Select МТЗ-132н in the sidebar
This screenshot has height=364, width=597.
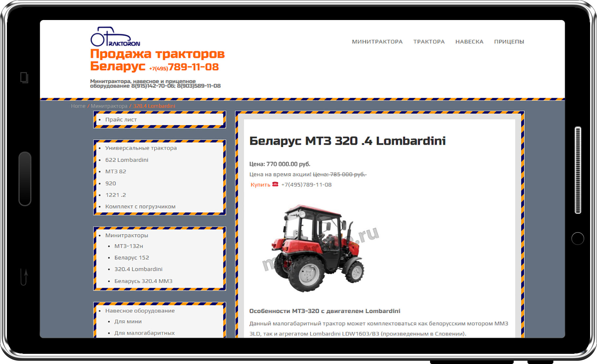pos(129,246)
